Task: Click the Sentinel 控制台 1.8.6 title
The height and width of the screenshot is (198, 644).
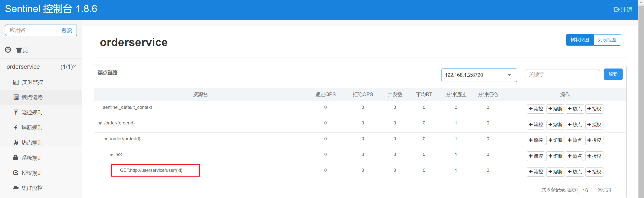Action: coord(51,9)
